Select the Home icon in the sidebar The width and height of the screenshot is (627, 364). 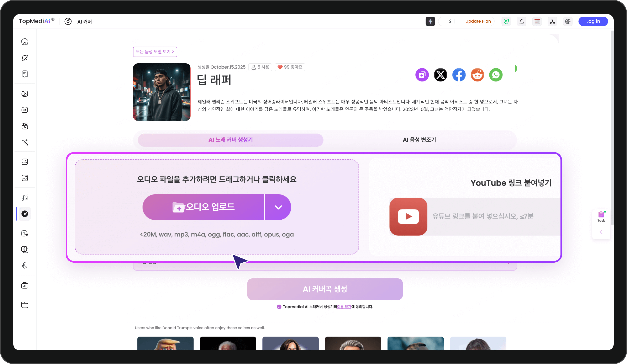point(25,42)
